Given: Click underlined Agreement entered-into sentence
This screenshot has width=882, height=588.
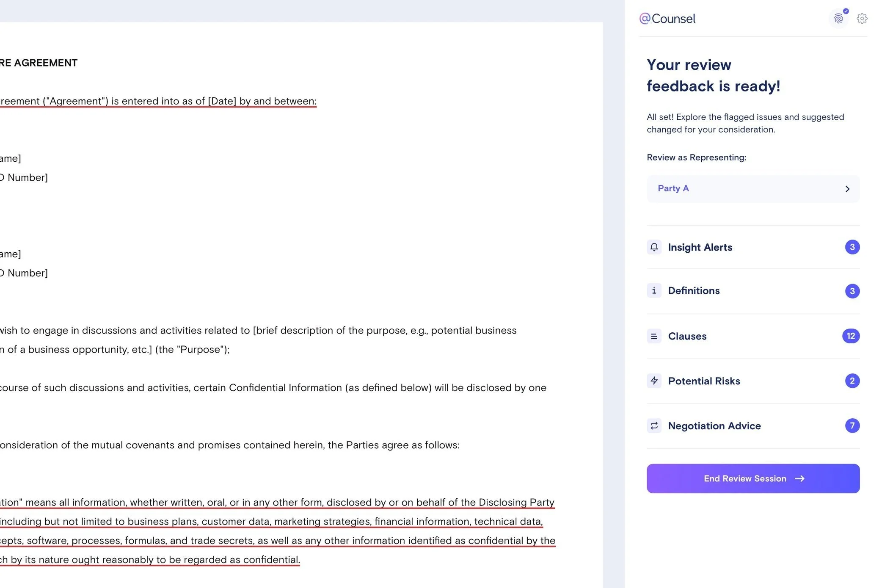Looking at the screenshot, I should click(x=158, y=101).
